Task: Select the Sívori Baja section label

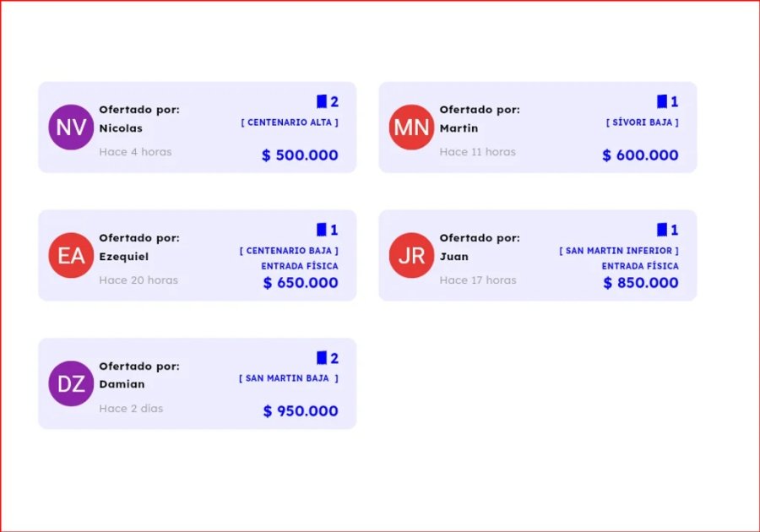Action: tap(642, 122)
